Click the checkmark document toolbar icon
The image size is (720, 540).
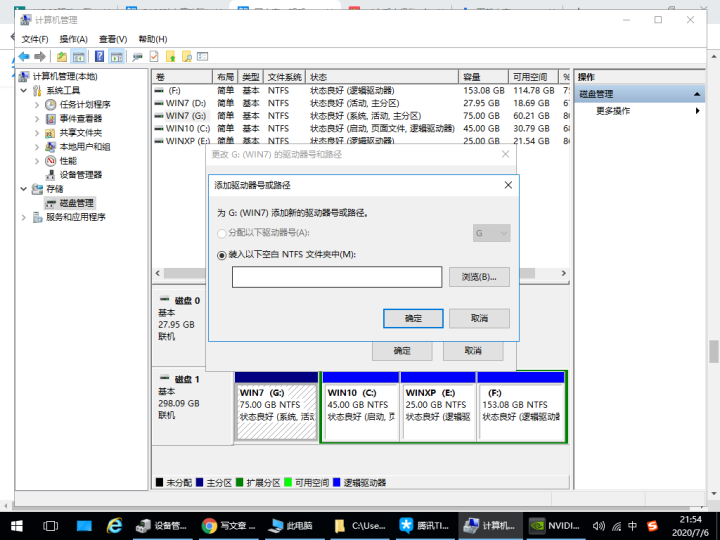[x=154, y=56]
